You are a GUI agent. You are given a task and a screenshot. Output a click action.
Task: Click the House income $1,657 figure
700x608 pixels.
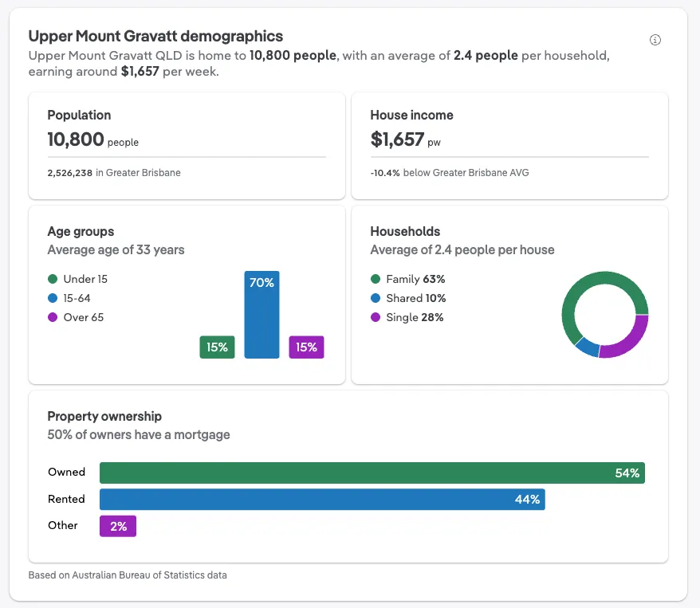397,139
